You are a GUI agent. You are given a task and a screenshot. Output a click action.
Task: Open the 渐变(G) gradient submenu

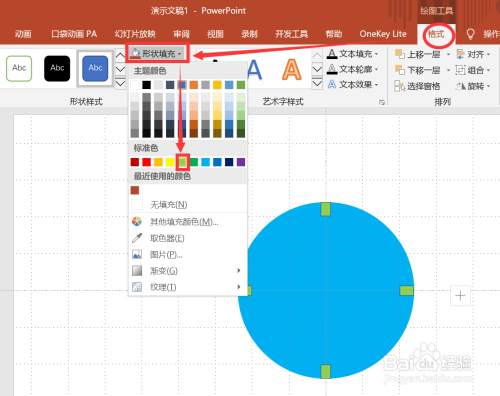188,271
